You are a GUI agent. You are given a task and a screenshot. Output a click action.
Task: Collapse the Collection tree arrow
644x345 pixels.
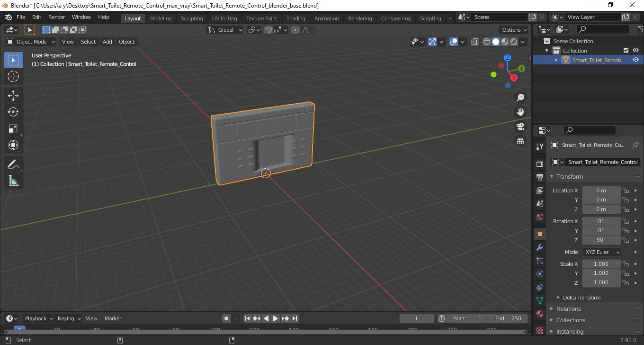[547, 50]
